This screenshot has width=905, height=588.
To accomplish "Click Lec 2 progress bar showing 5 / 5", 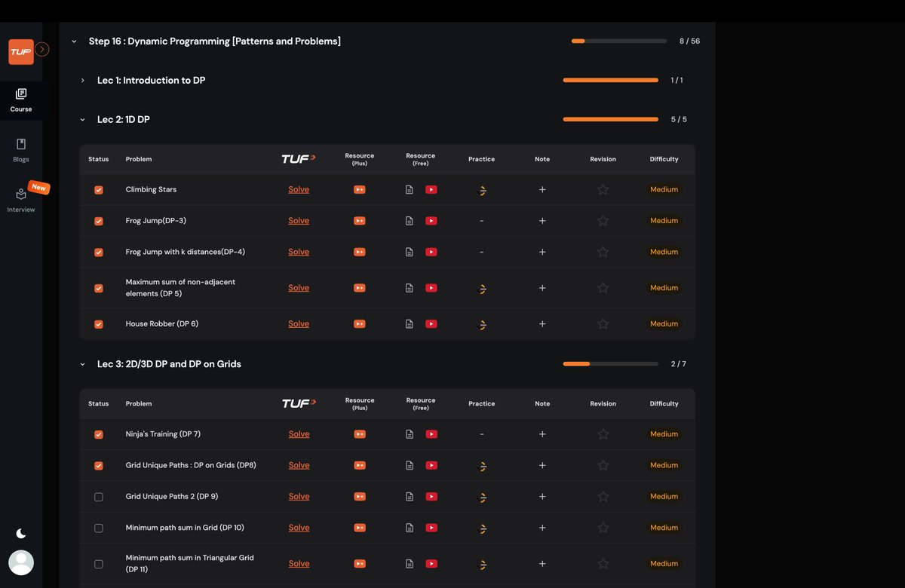I will 611,120.
